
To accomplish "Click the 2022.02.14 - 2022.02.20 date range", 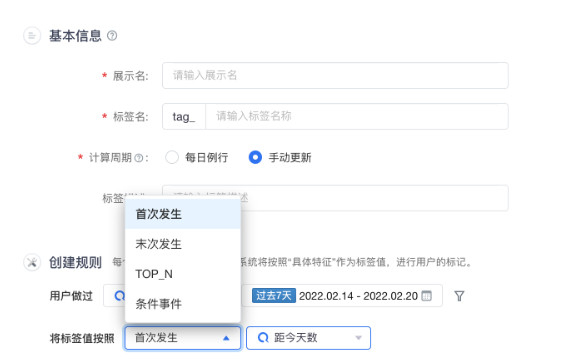I will (x=358, y=296).
